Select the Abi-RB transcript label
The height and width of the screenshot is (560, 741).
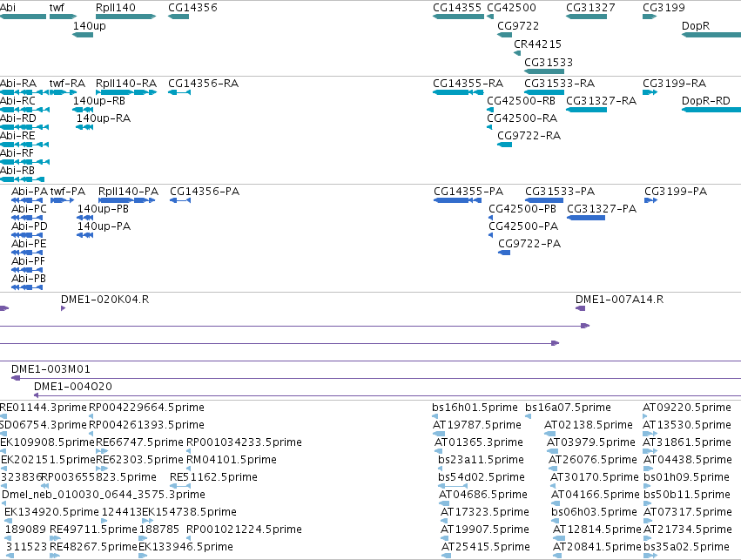17,171
